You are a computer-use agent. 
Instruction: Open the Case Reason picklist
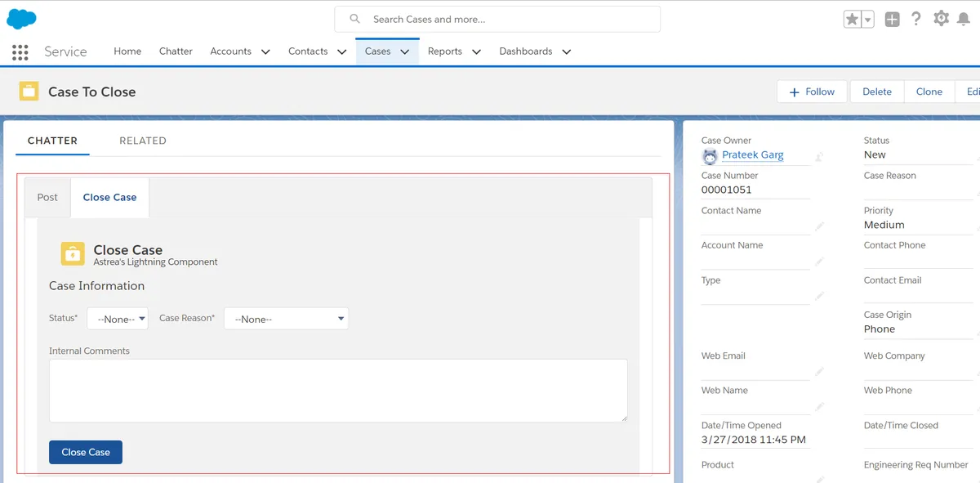pos(287,319)
